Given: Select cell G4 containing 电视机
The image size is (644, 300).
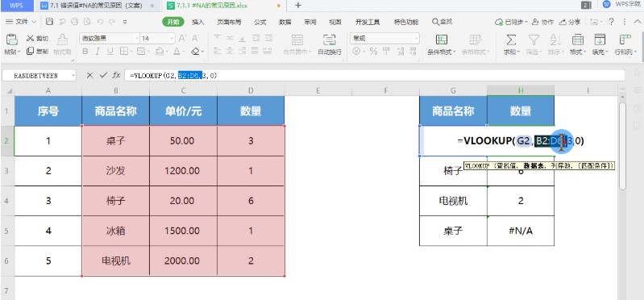Looking at the screenshot, I should tap(453, 201).
